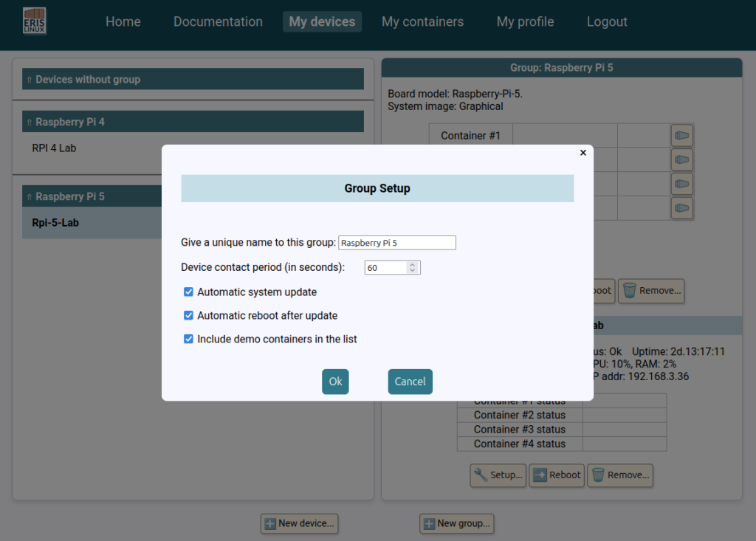Go to the Documentation page
Image resolution: width=756 pixels, height=541 pixels.
click(218, 21)
